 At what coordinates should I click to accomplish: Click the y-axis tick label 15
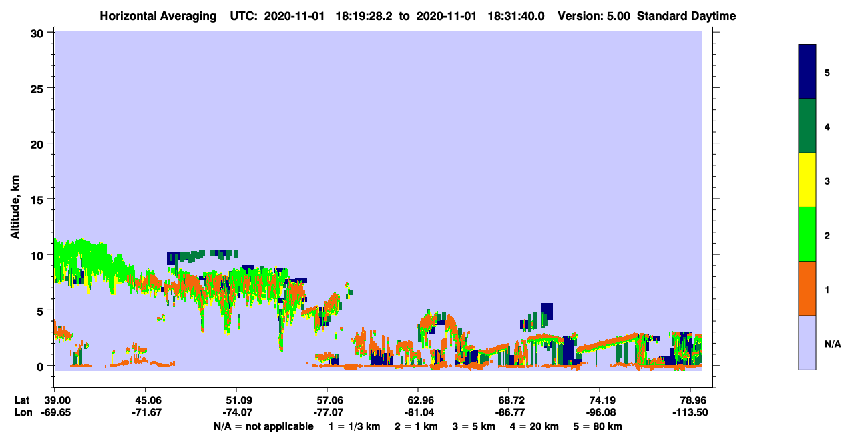(x=39, y=199)
